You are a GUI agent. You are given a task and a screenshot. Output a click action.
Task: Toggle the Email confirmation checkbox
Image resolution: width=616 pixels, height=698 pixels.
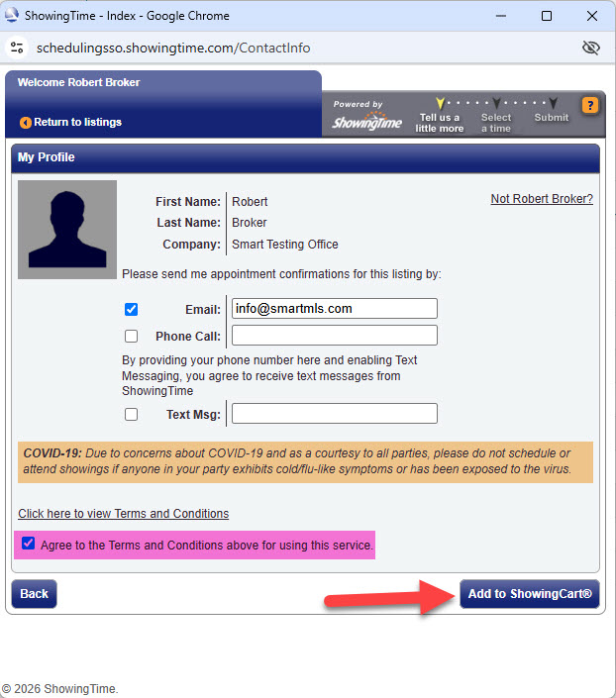point(131,309)
